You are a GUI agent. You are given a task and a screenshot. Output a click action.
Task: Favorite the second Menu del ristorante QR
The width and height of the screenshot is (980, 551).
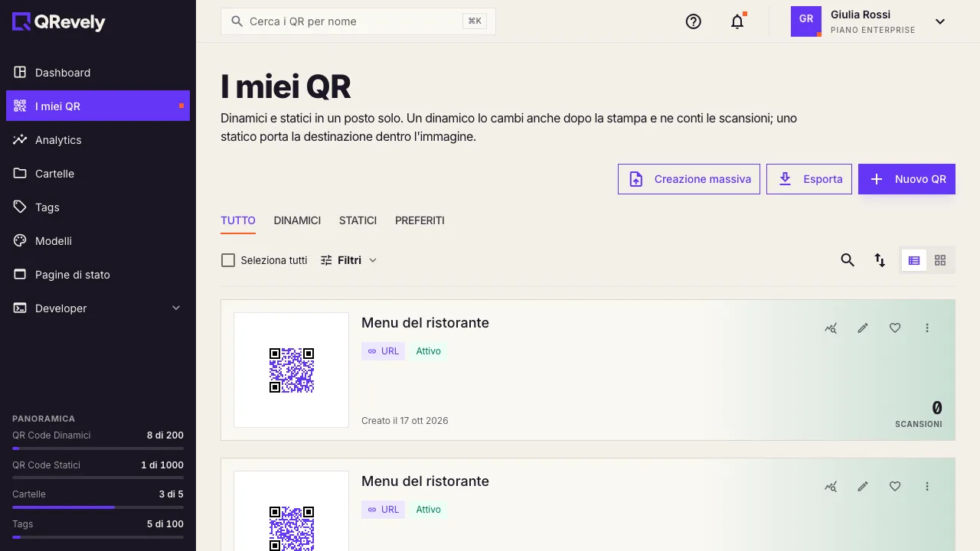click(895, 486)
